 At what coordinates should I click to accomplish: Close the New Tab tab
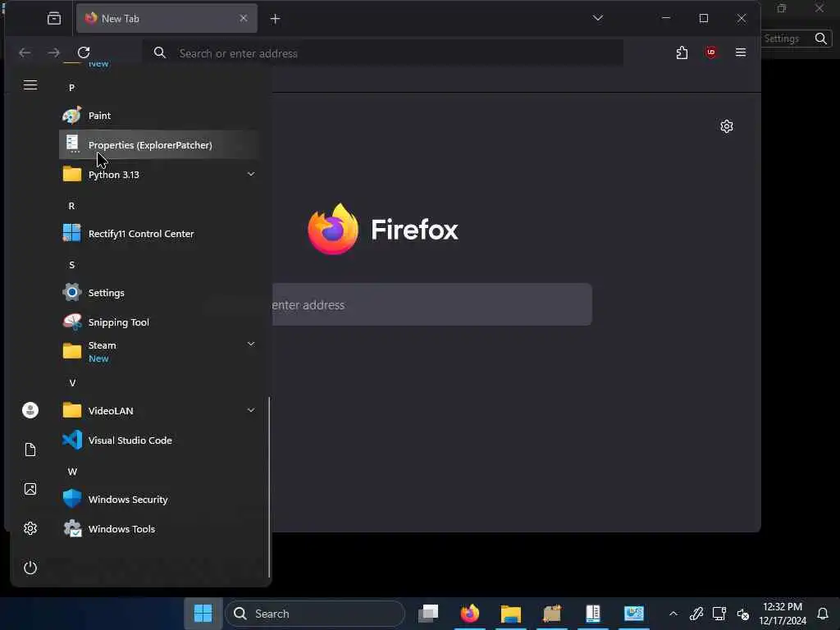[x=243, y=18]
